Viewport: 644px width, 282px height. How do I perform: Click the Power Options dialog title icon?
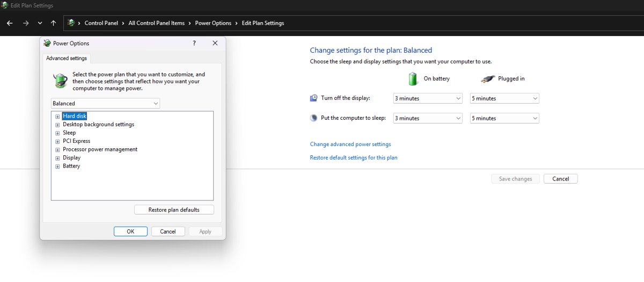47,44
